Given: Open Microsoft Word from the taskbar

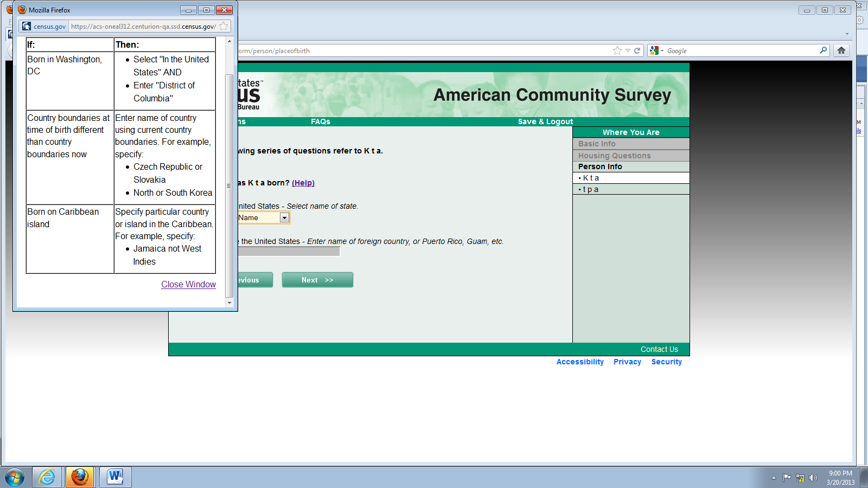Looking at the screenshot, I should click(x=115, y=477).
